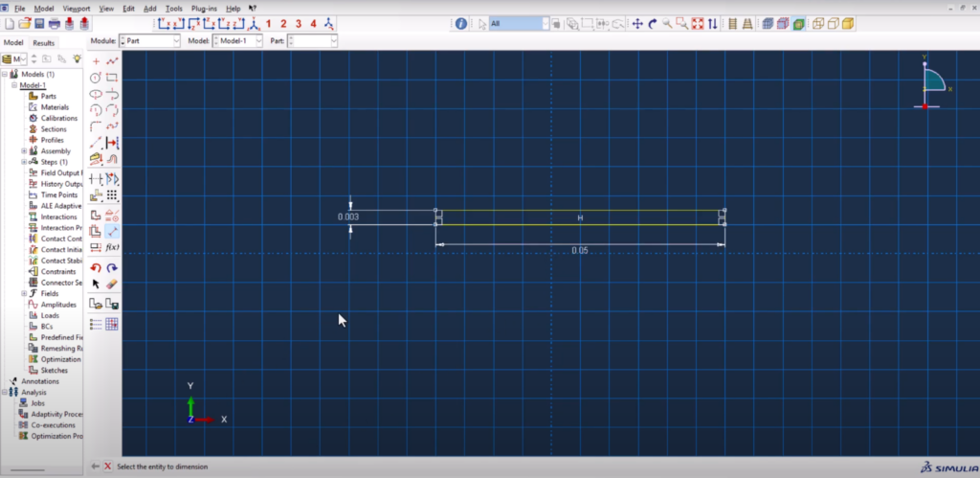The image size is (980, 478).
Task: Open the Parameter Manager f(x) tool
Action: pos(113,247)
